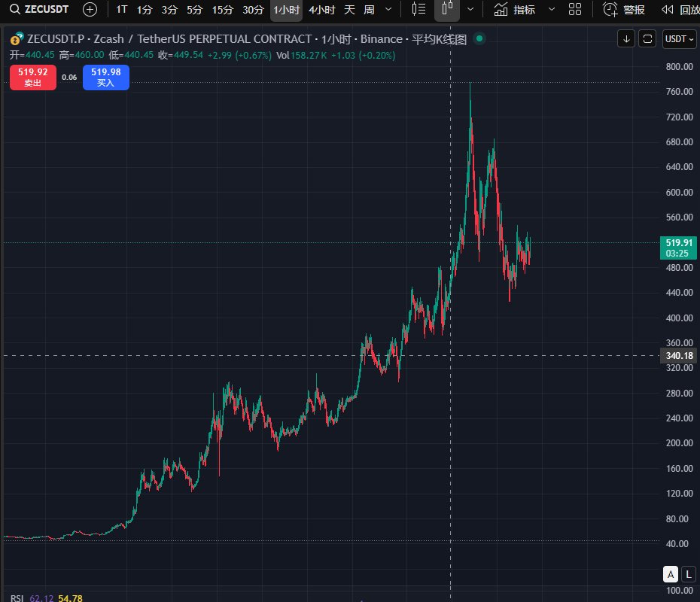Screen dimensions: 700x602
Task: Click the 开=440.45 open value
Action: tap(32, 55)
